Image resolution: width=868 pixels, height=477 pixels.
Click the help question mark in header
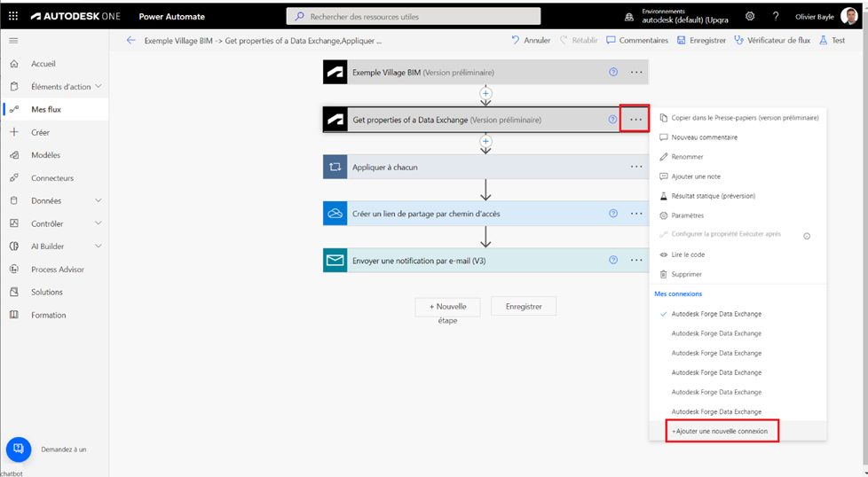coord(776,17)
